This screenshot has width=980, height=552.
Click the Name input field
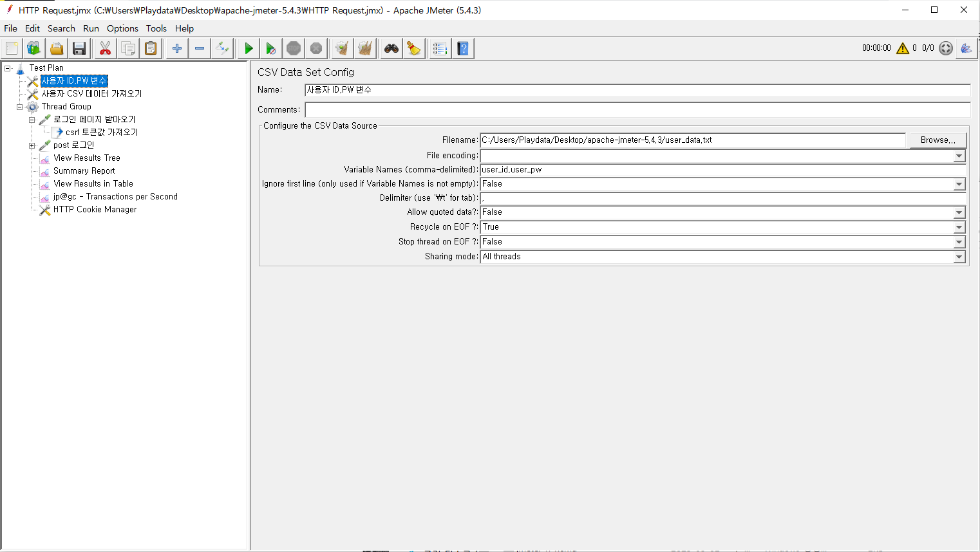[x=637, y=90]
